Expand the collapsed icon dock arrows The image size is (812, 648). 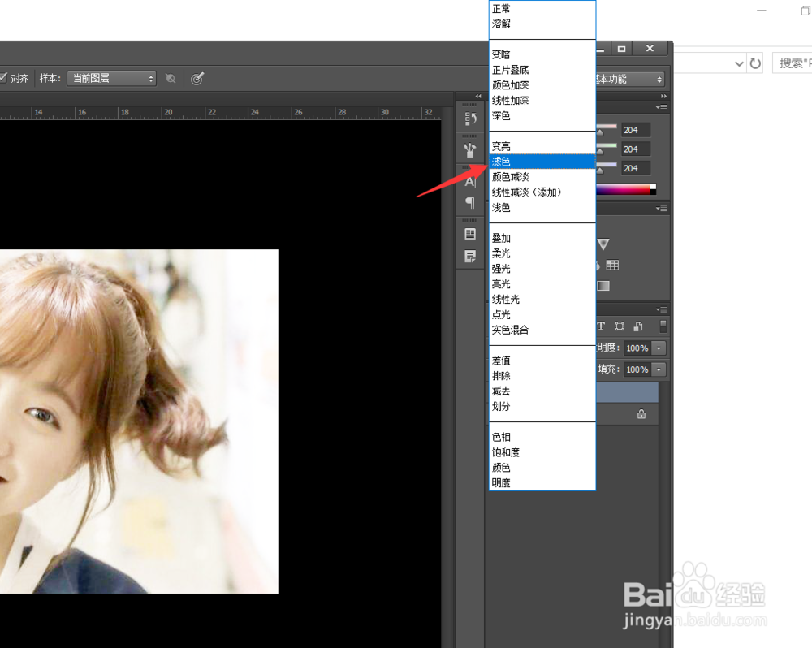(x=478, y=97)
